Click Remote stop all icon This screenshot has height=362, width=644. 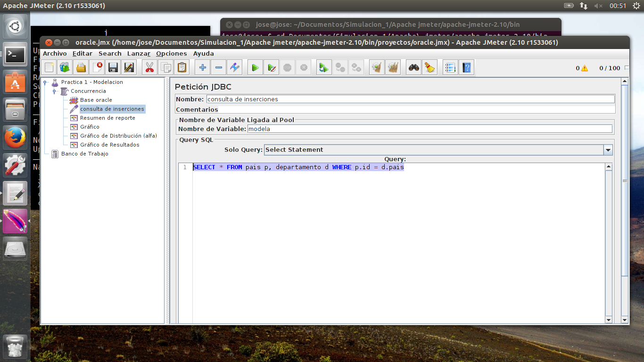[340, 67]
